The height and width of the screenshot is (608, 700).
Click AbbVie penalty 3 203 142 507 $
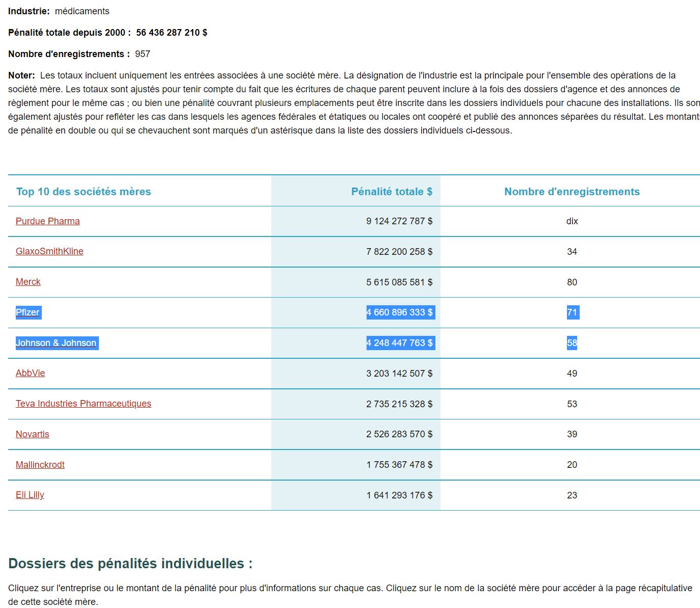tap(399, 373)
